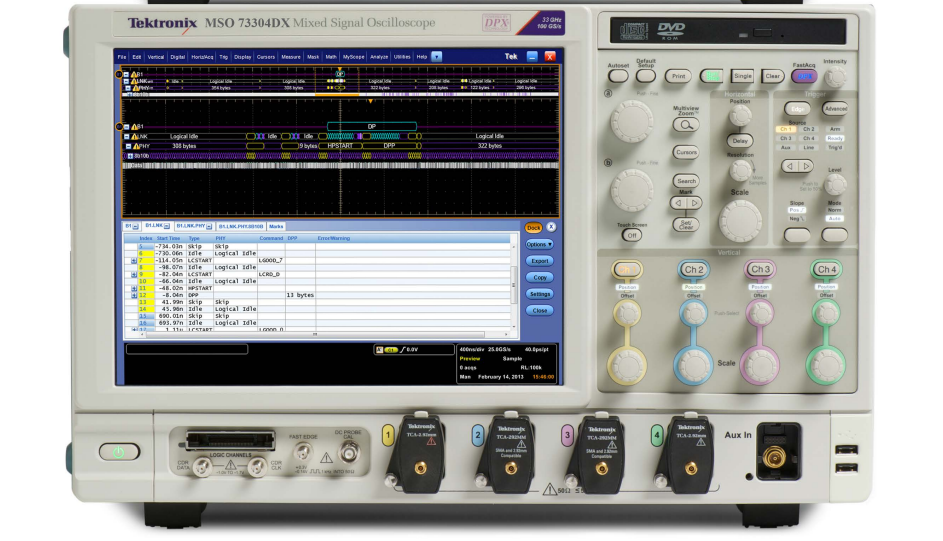Click the trigger source right arrow
This screenshot has width=943, height=541.
[x=805, y=166]
